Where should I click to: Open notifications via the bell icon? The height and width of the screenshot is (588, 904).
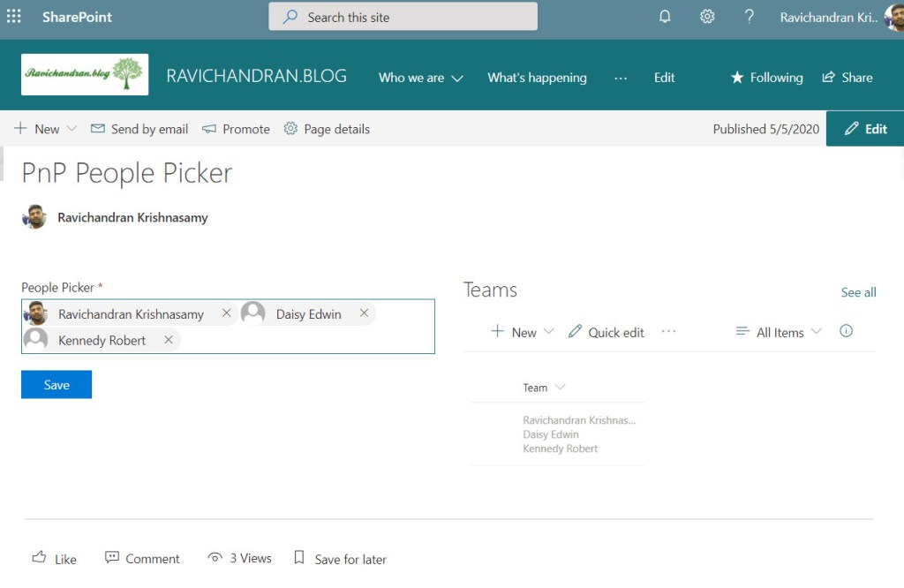(665, 17)
